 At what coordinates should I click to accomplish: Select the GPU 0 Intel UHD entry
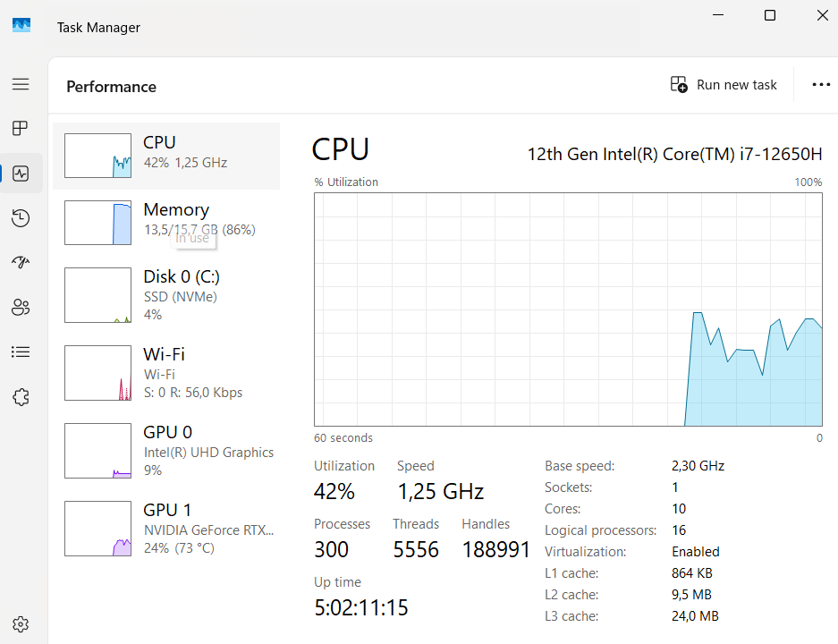point(166,451)
